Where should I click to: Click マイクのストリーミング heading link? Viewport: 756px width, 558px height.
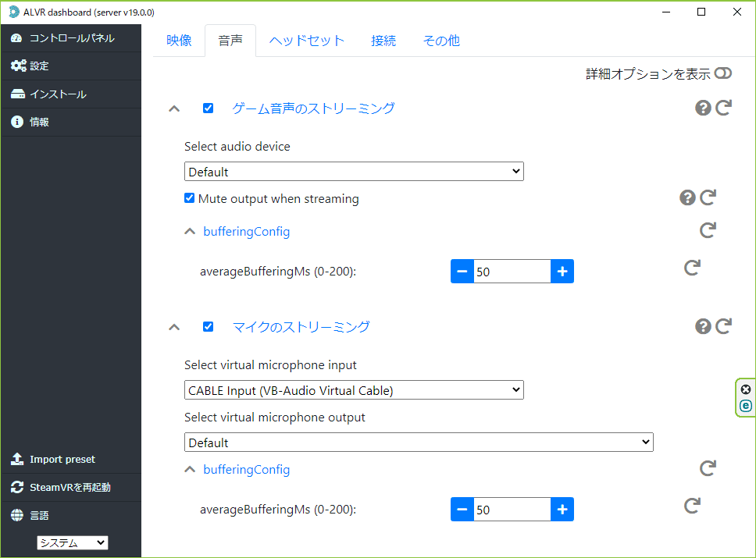(x=301, y=327)
